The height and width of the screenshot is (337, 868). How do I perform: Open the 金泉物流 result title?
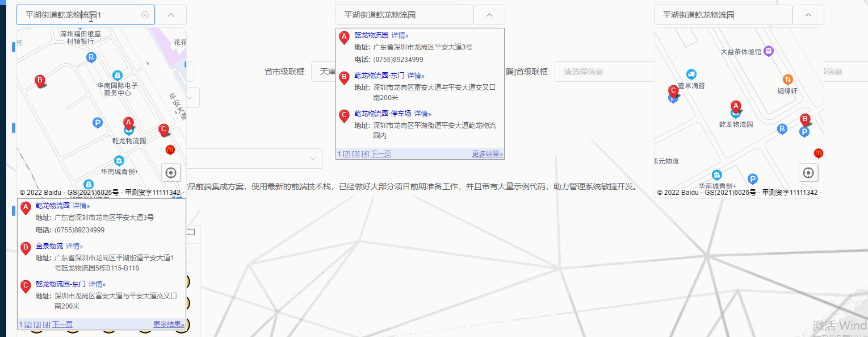tap(49, 246)
